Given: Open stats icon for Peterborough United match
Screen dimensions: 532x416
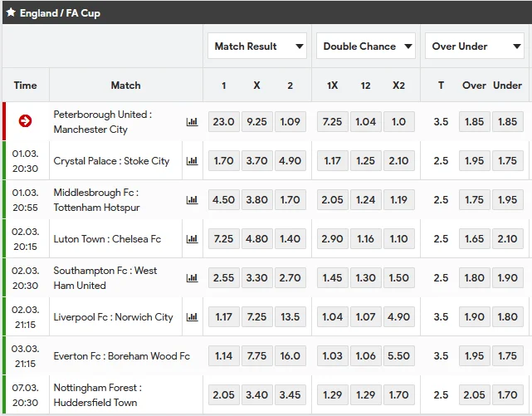Looking at the screenshot, I should coord(193,122).
